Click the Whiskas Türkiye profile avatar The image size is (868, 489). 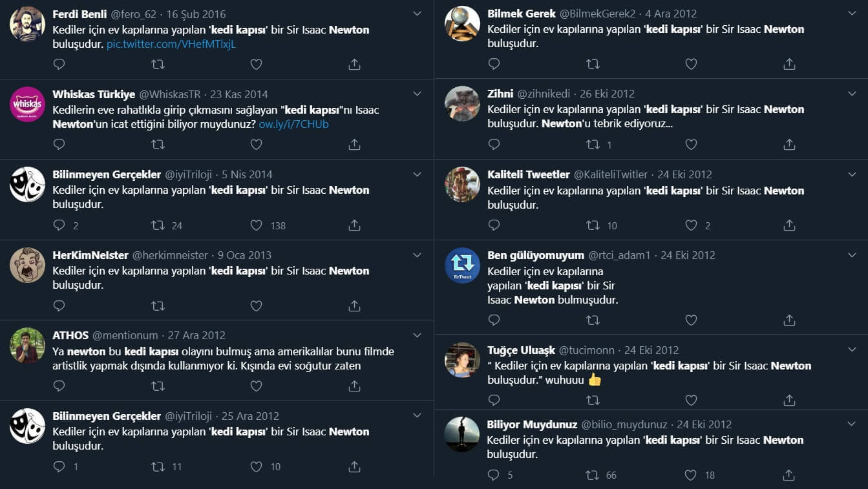[27, 104]
